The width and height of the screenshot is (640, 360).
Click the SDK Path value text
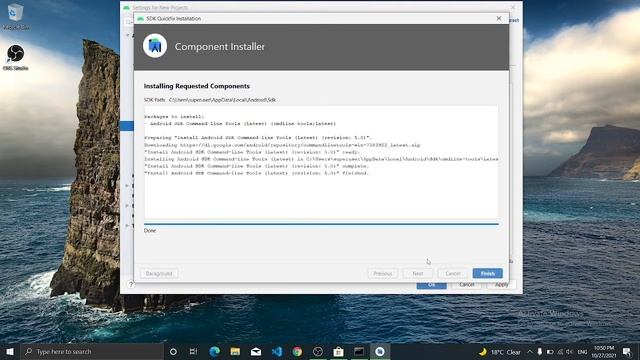[x=222, y=100]
